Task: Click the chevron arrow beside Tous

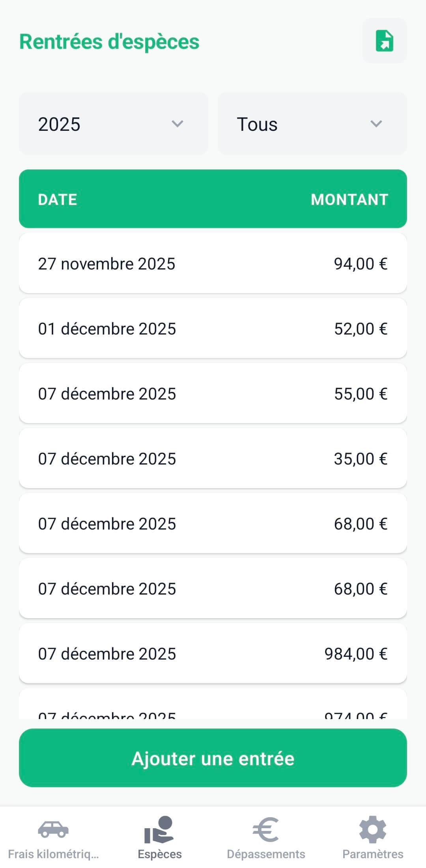Action: (376, 124)
